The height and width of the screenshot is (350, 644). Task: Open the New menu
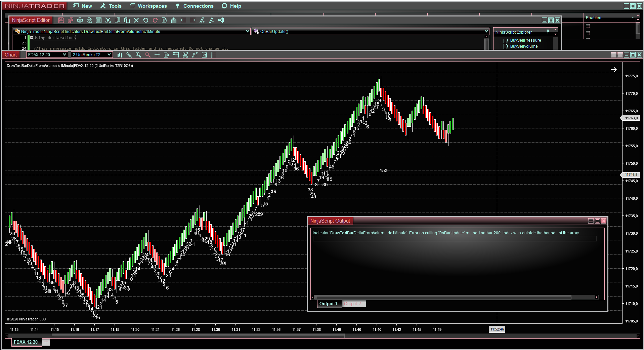tap(83, 6)
